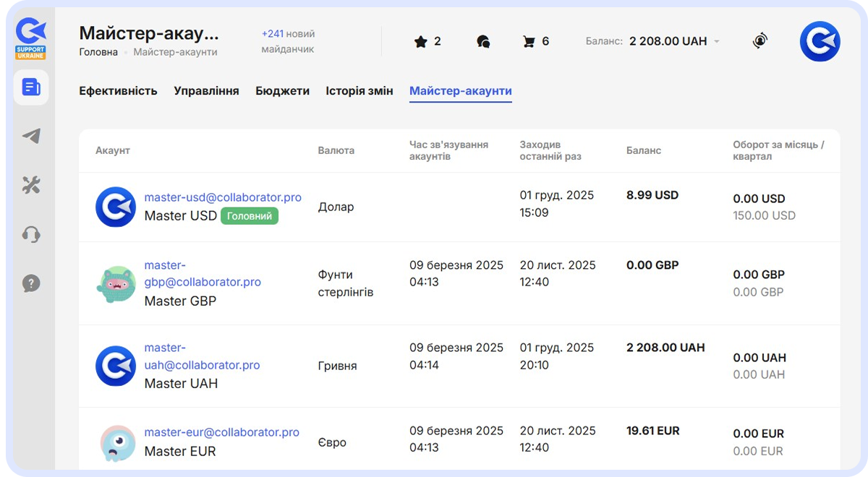The height and width of the screenshot is (477, 868).
Task: Click the headset support icon
Action: click(x=31, y=235)
